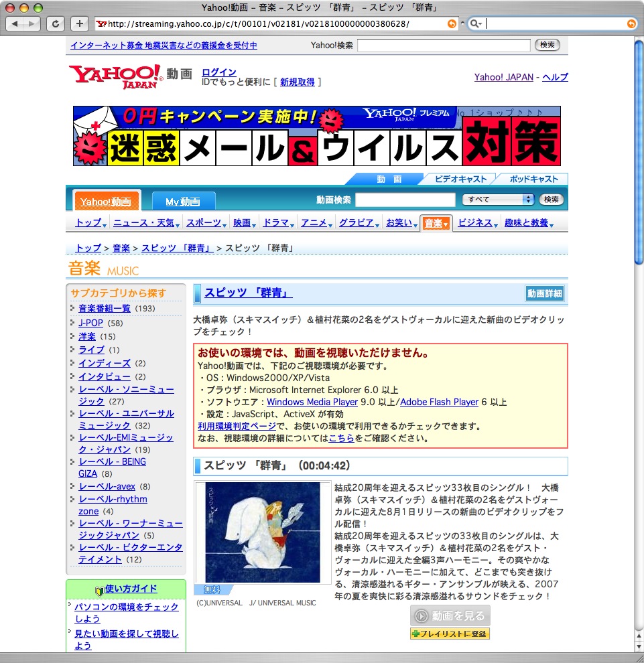644x663 pixels.
Task: Click the vertical scrollbar thumb
Action: pyautogui.click(x=639, y=152)
